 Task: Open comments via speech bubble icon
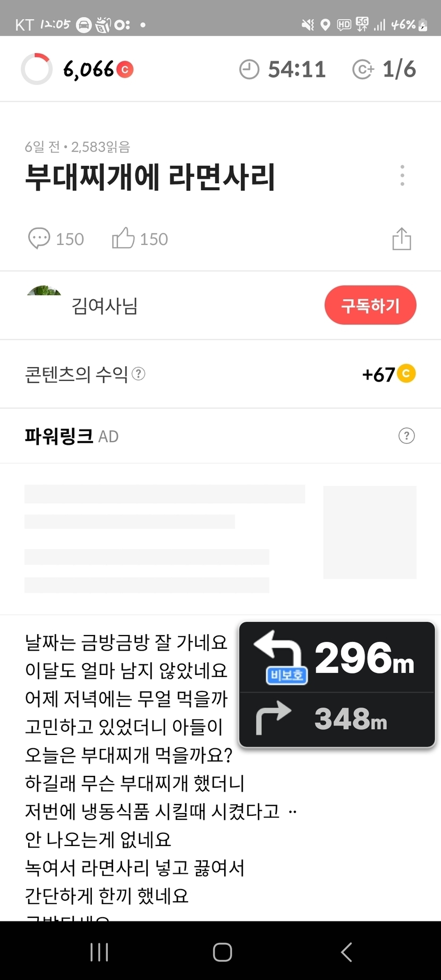pyautogui.click(x=39, y=239)
